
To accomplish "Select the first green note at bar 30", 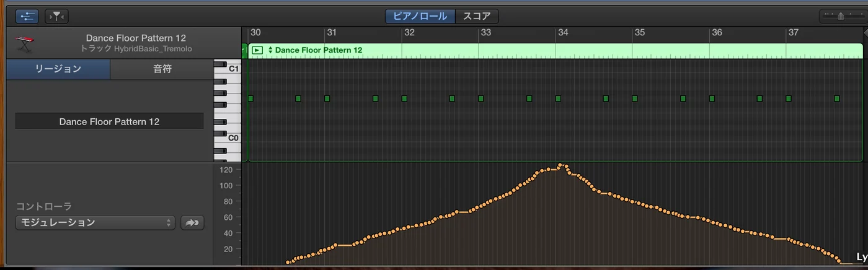I will pos(250,98).
